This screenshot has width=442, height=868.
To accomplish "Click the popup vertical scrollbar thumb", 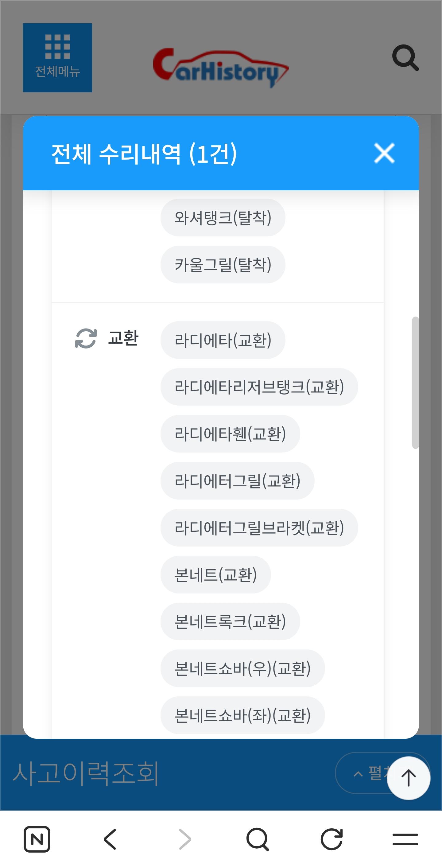I will coord(415,383).
